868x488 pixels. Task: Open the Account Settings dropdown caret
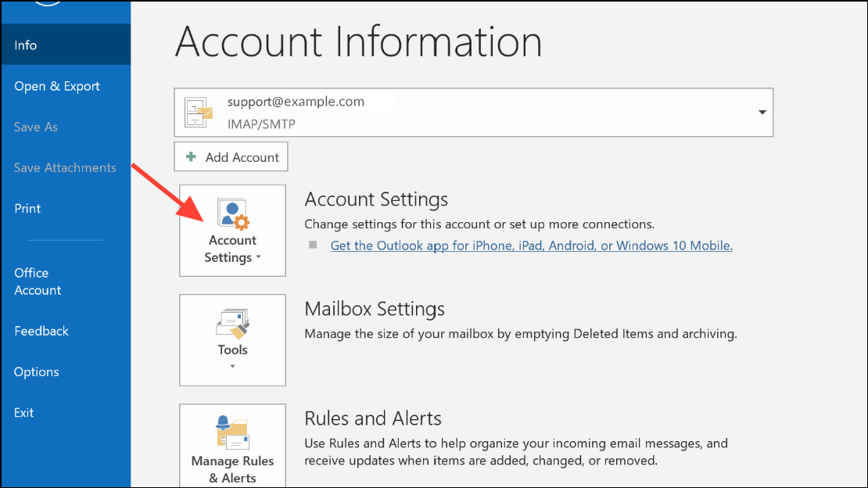pos(258,257)
